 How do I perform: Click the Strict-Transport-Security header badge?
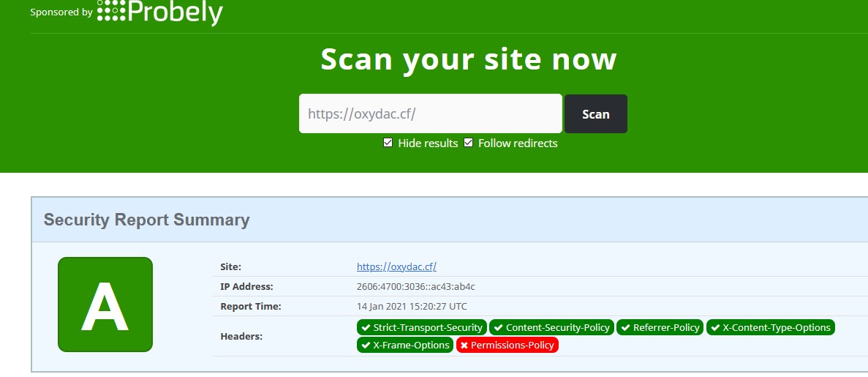point(421,327)
